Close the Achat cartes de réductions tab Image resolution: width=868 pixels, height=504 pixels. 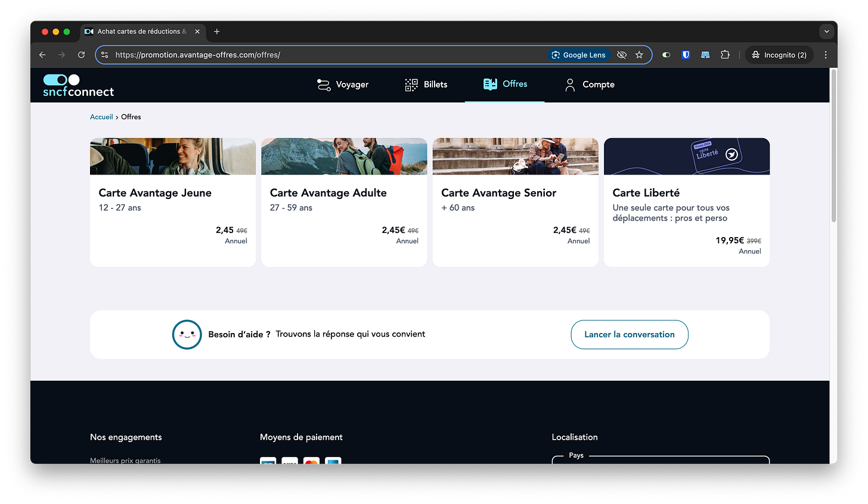click(197, 32)
